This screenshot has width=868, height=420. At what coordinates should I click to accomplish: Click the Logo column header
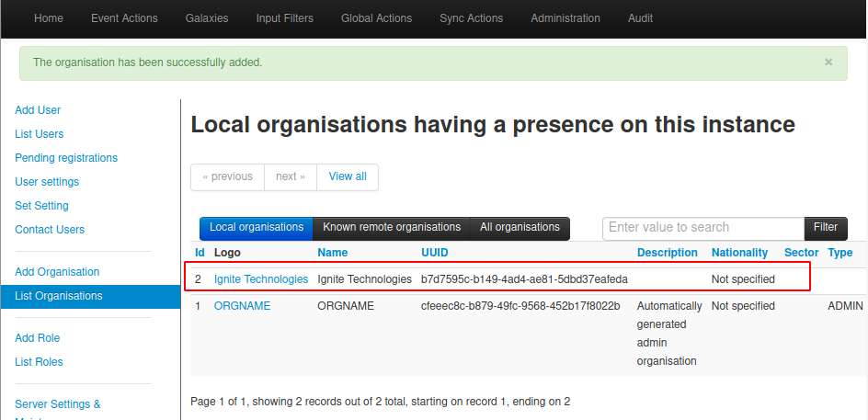coord(227,253)
